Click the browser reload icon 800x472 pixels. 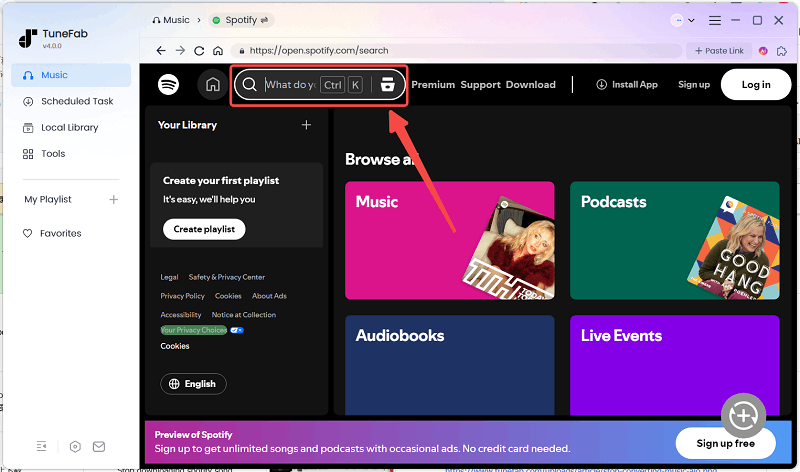(200, 50)
